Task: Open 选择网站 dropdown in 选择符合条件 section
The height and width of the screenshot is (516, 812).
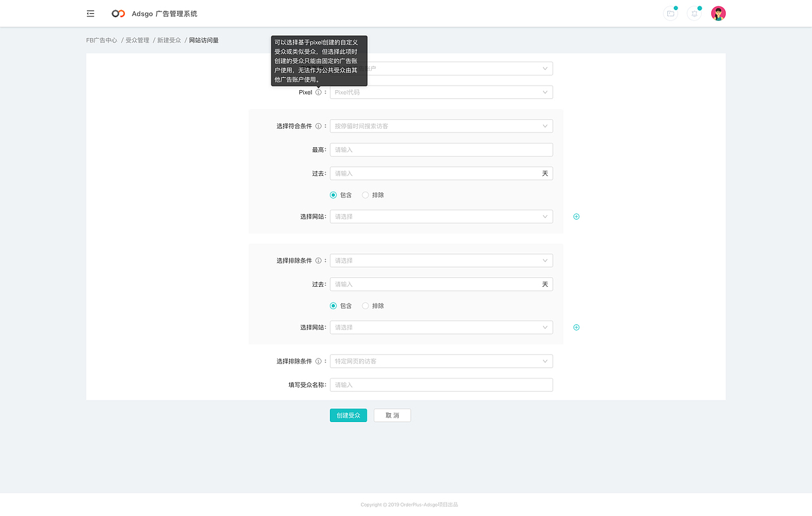Action: click(x=442, y=216)
